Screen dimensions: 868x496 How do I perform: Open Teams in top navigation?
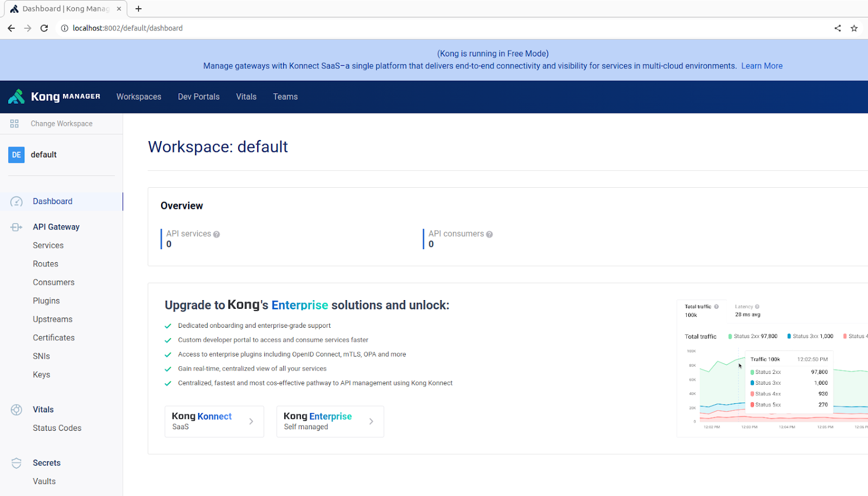pos(285,97)
